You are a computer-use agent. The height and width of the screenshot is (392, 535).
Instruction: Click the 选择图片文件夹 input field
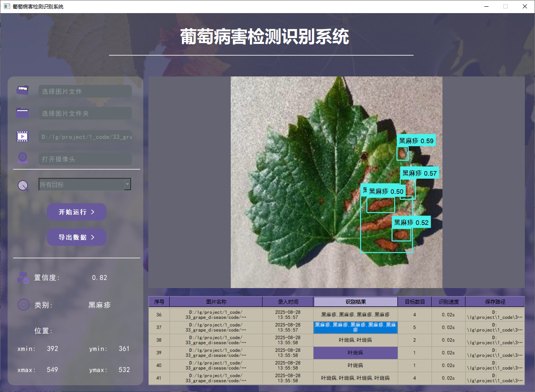click(x=85, y=113)
